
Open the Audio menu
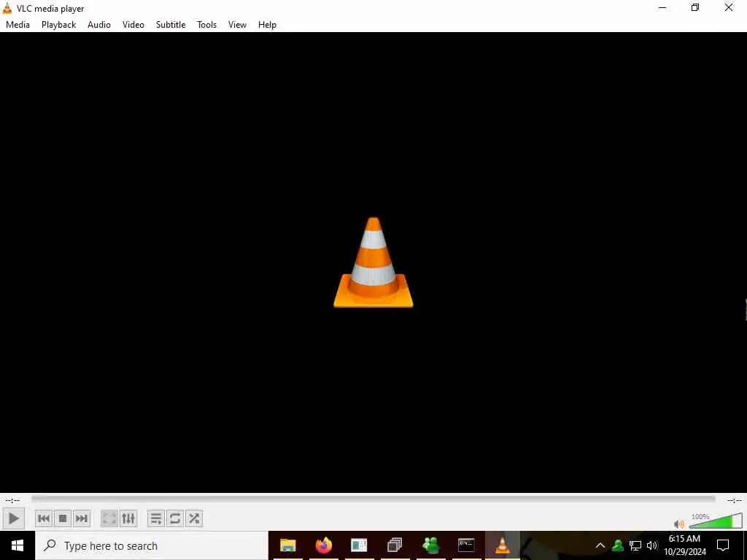tap(99, 25)
